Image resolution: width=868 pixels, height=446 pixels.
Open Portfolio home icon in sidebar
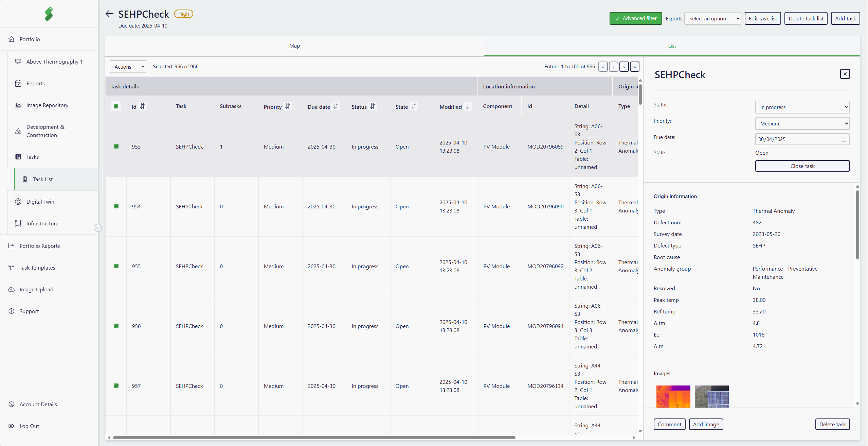tap(11, 39)
